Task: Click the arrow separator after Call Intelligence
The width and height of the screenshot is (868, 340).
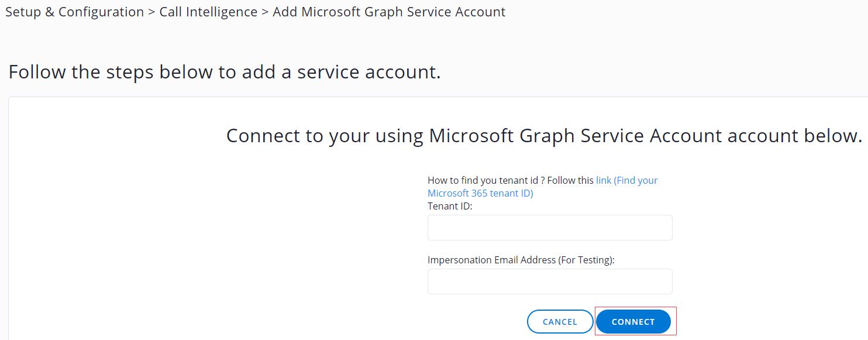Action: 265,12
